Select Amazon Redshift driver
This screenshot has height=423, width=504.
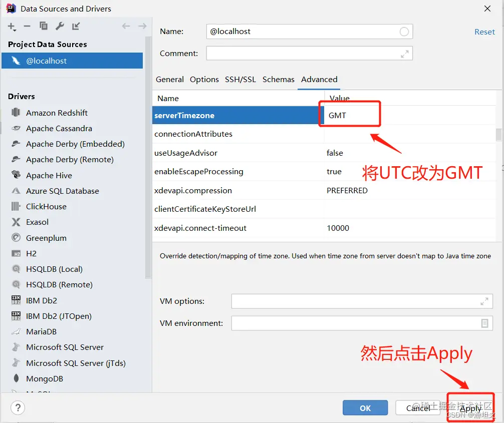57,113
